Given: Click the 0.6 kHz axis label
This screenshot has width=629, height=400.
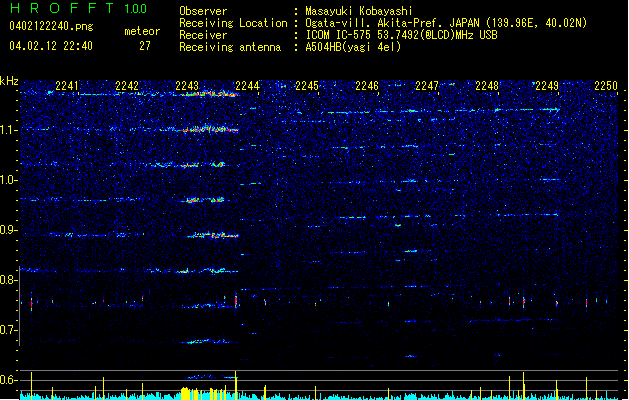Looking at the screenshot, I should coord(9,380).
